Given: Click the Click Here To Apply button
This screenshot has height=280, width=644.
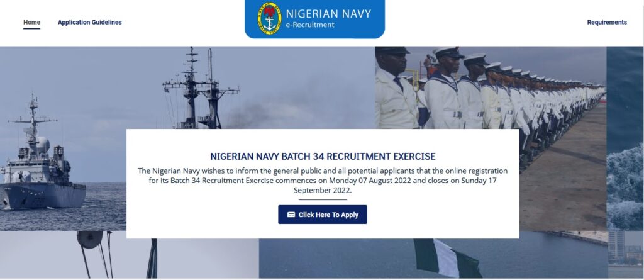Looking at the screenshot, I should click(323, 215).
